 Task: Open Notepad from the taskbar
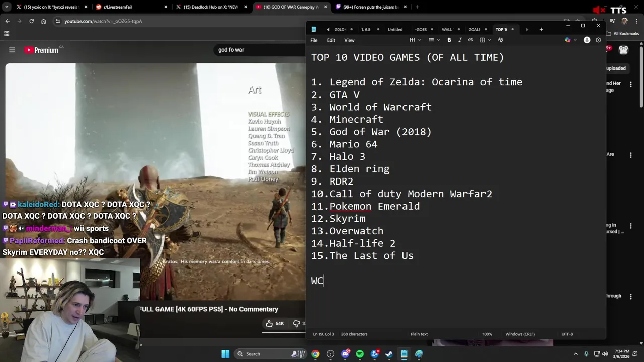[404, 354]
